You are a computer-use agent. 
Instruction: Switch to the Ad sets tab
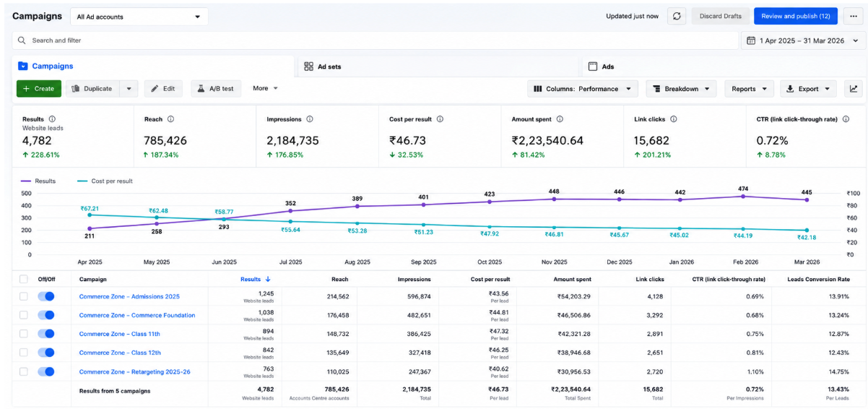[439, 66]
